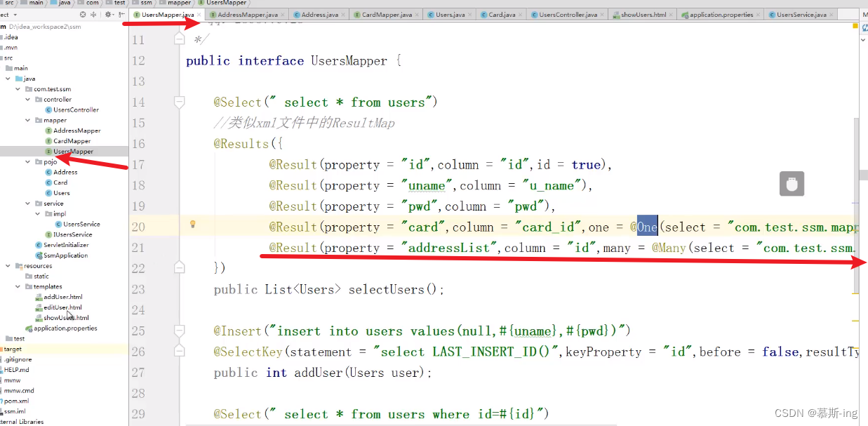Viewport: 868px width, 426px height.
Task: Click the yellow intention lightbulb on line 20
Action: [193, 225]
